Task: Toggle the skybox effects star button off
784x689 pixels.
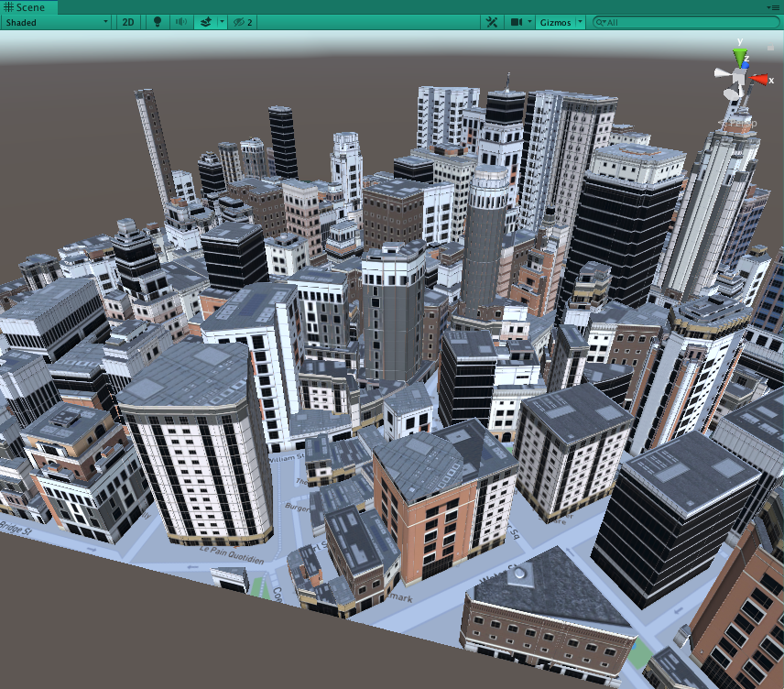Action: coord(205,22)
